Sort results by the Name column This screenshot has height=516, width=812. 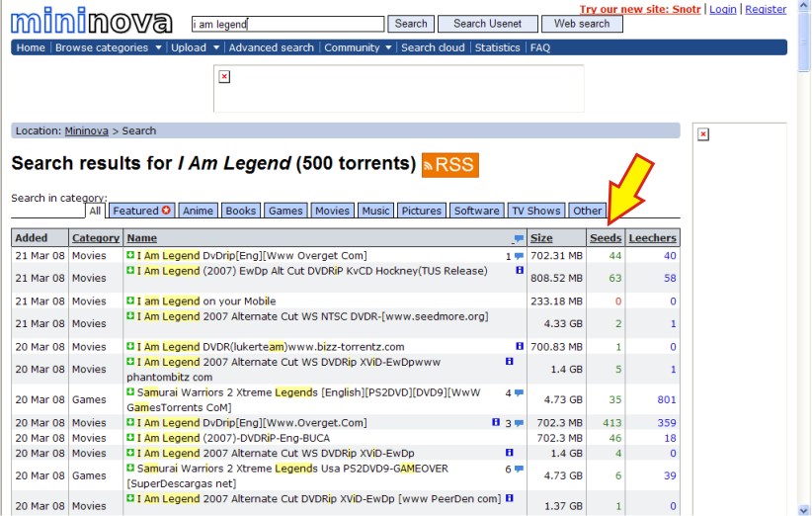(x=142, y=238)
